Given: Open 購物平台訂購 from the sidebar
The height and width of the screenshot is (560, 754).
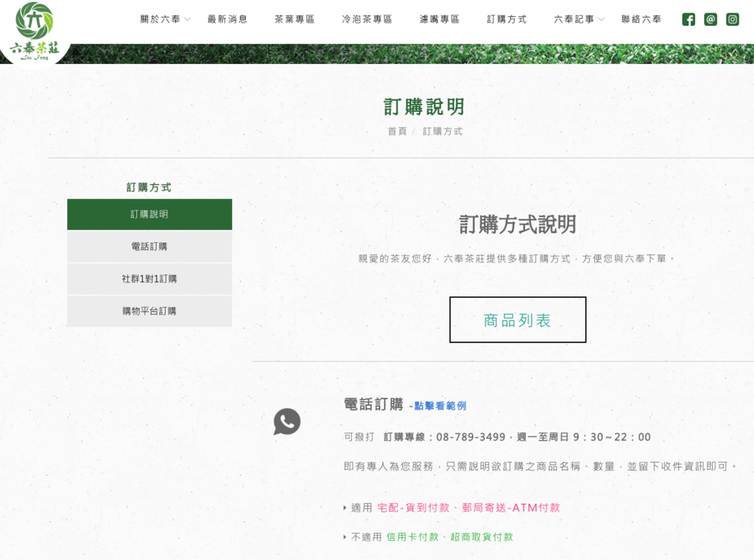Looking at the screenshot, I should 149,311.
